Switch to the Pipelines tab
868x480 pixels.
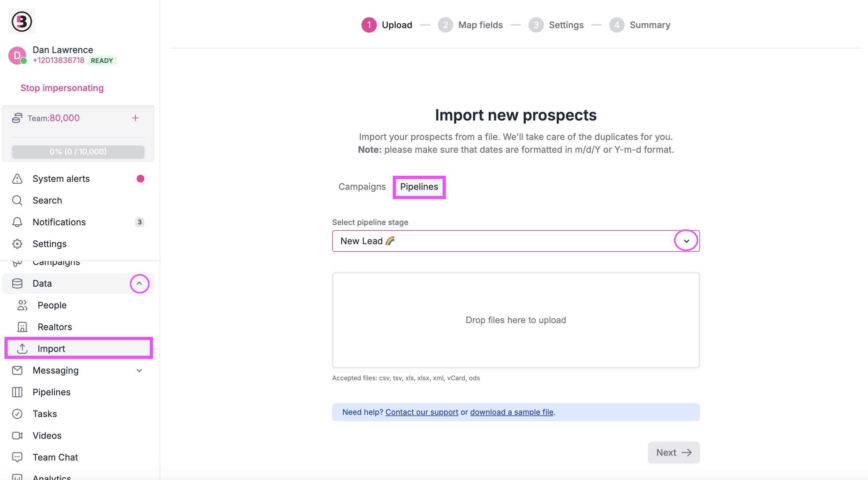coord(419,187)
